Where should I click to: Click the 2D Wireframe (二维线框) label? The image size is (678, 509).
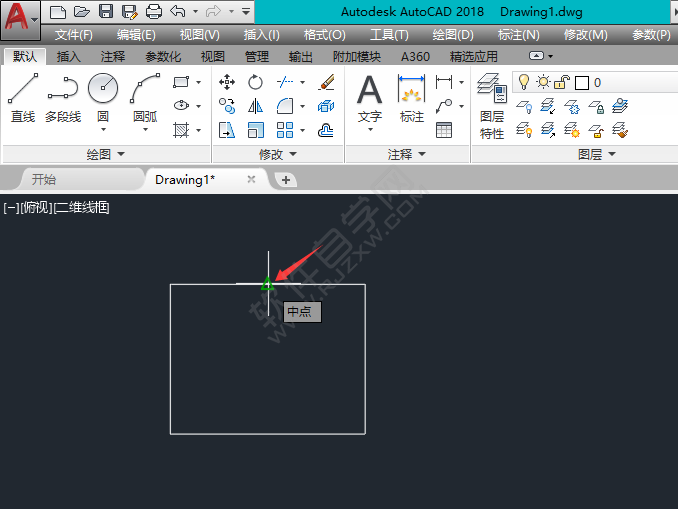[81, 208]
